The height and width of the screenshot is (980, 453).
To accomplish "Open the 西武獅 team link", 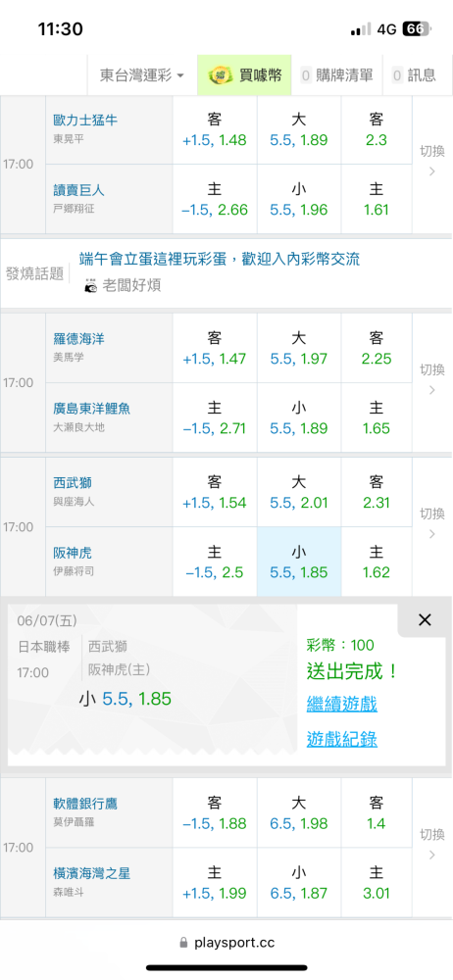I will [x=73, y=483].
